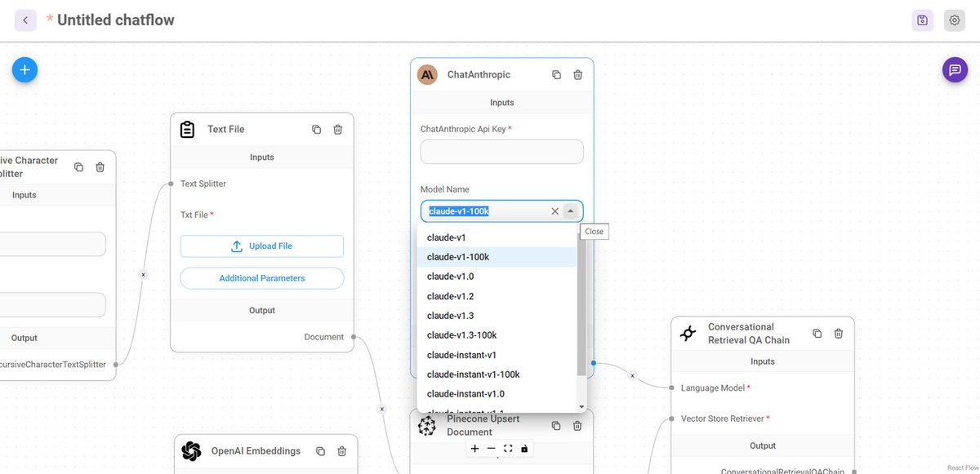Go back using the left chevron button
Viewport: 980px width, 474px height.
[x=25, y=20]
